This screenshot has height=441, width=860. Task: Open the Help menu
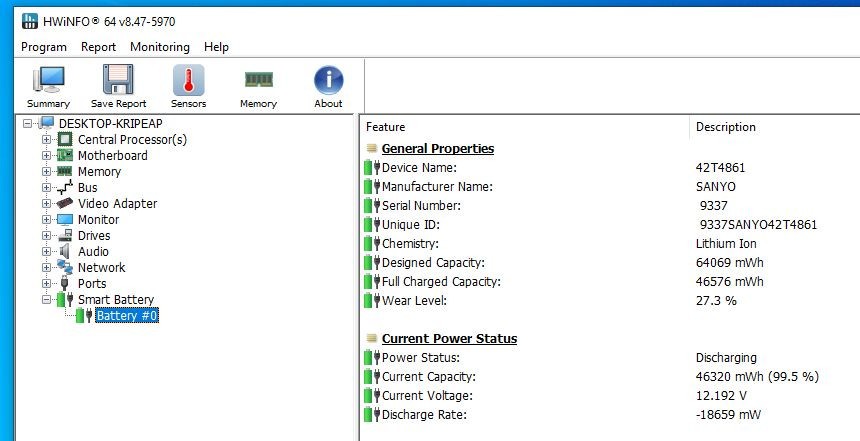[216, 47]
